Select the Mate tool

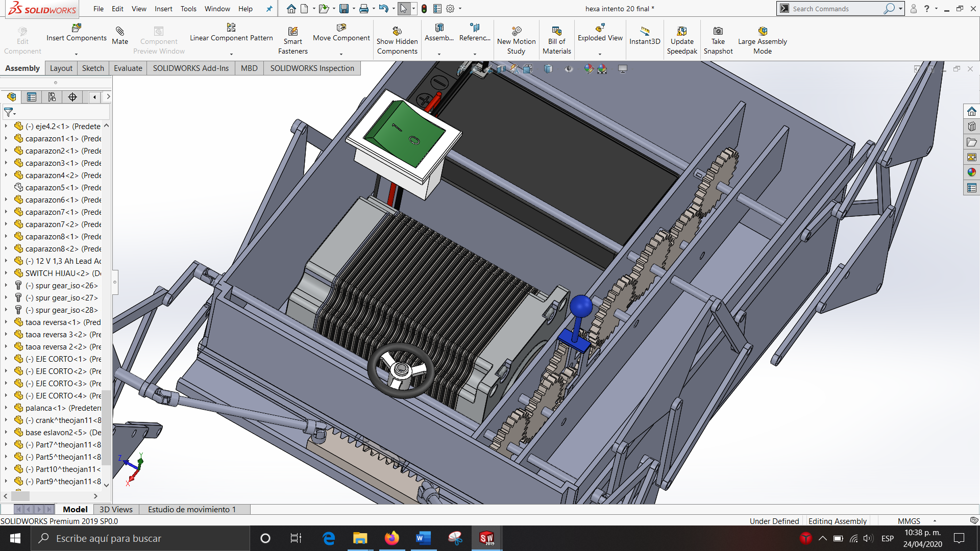point(120,36)
